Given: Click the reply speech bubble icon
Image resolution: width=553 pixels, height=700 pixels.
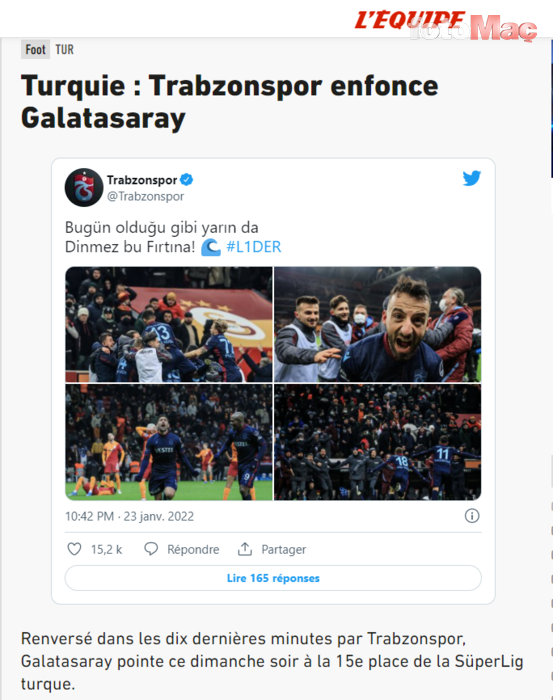Looking at the screenshot, I should [151, 549].
